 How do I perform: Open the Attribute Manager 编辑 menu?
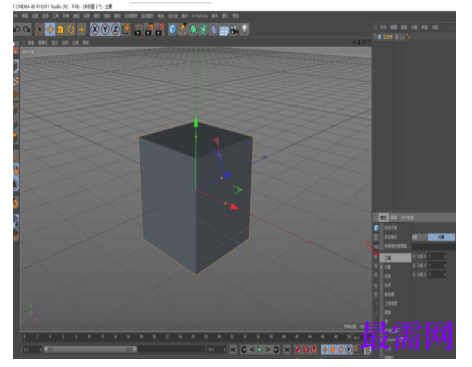point(394,218)
